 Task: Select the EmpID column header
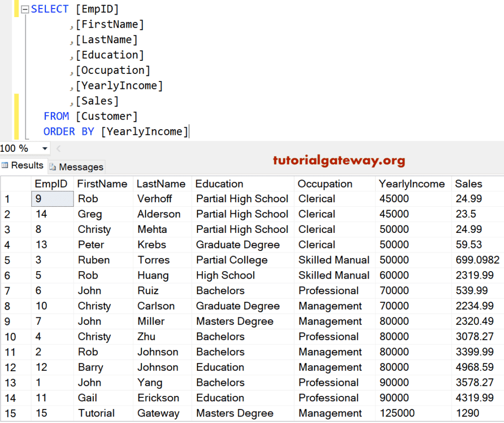pyautogui.click(x=51, y=184)
